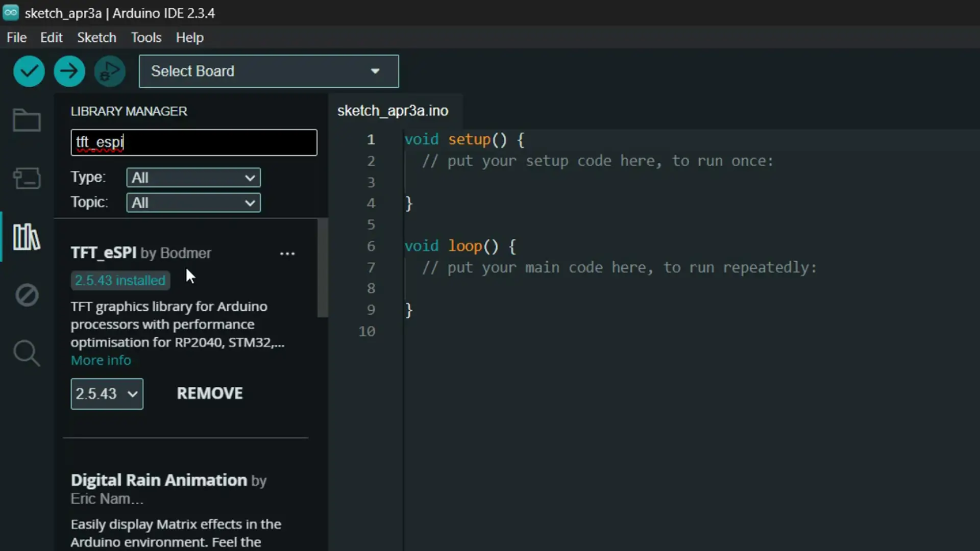Open the Help menu

tap(189, 37)
